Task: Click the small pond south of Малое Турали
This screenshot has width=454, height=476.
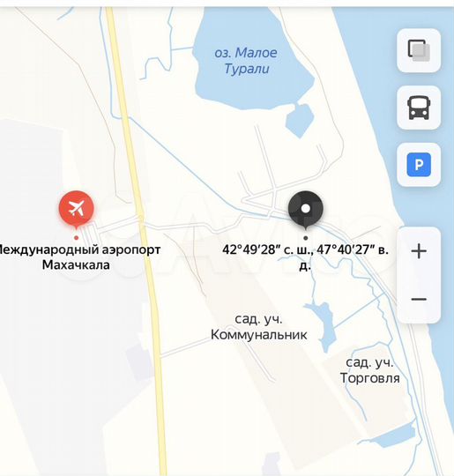Action: tap(300, 120)
